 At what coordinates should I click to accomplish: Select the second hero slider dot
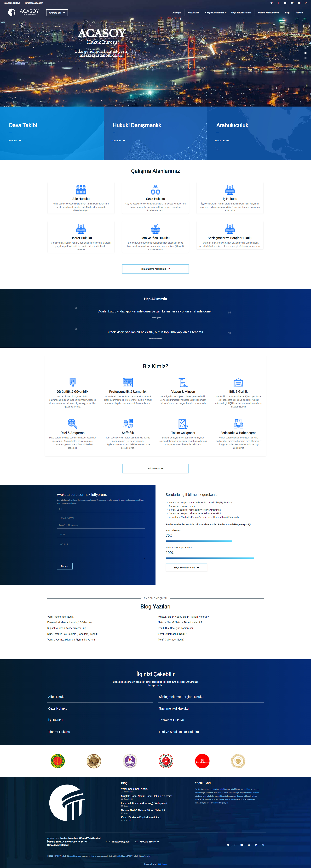click(x=305, y=53)
